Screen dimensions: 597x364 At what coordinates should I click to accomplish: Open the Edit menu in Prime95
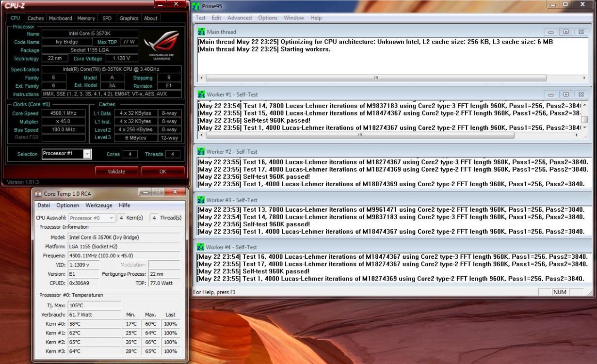tap(216, 18)
